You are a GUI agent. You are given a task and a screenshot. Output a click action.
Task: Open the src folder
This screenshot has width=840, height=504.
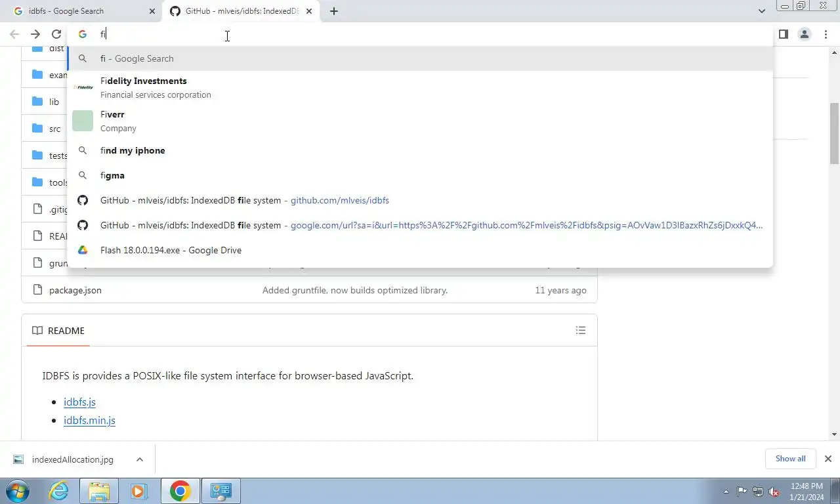[54, 129]
